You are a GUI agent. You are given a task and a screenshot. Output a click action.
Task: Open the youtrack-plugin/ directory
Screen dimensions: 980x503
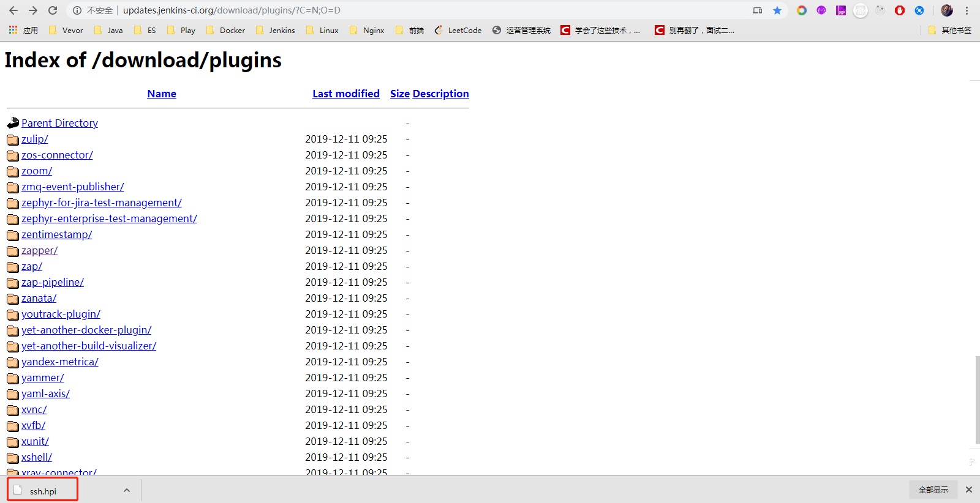61,314
